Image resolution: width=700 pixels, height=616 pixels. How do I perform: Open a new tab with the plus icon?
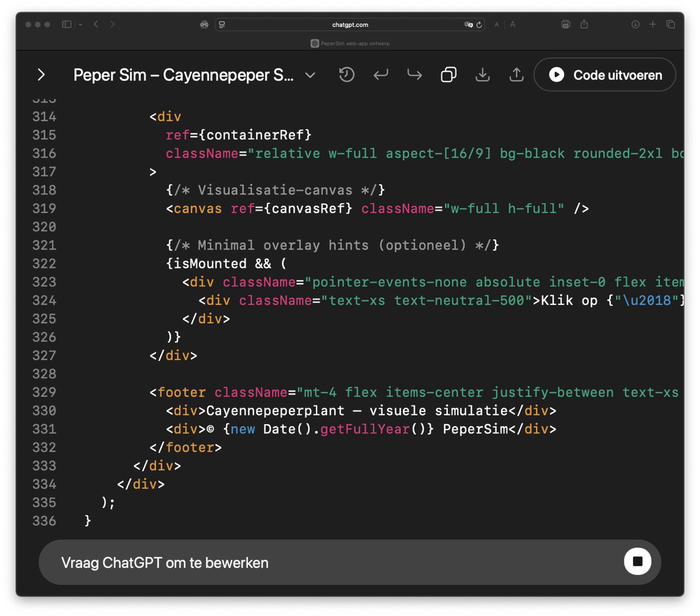coord(652,25)
